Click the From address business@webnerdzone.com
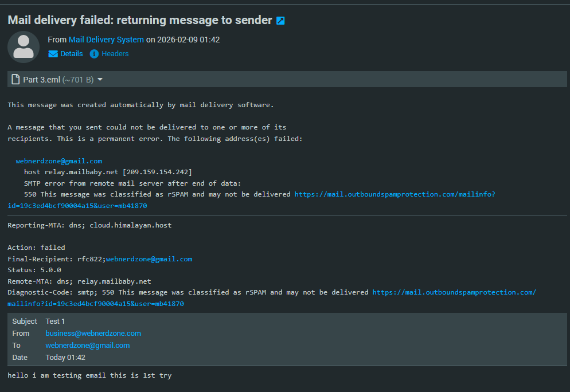Image resolution: width=570 pixels, height=392 pixels. coord(93,333)
